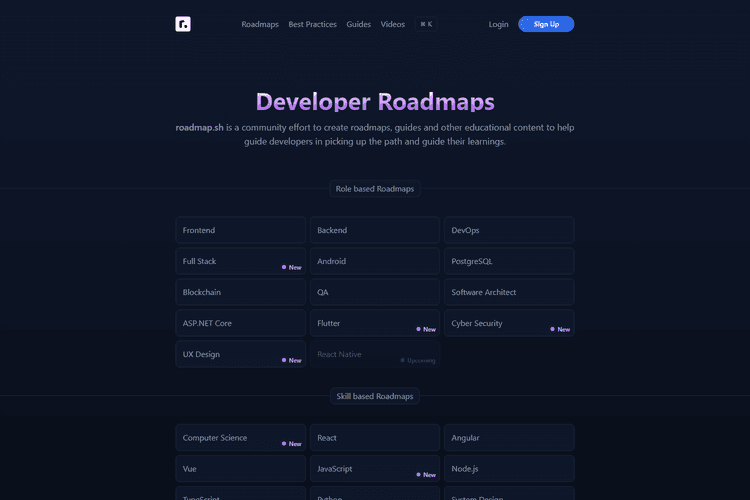This screenshot has width=750, height=500.
Task: Choose the UX Design roadmap
Action: (241, 355)
